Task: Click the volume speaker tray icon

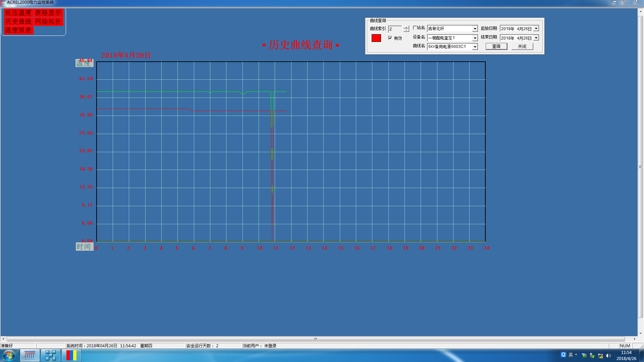Action: [x=608, y=356]
